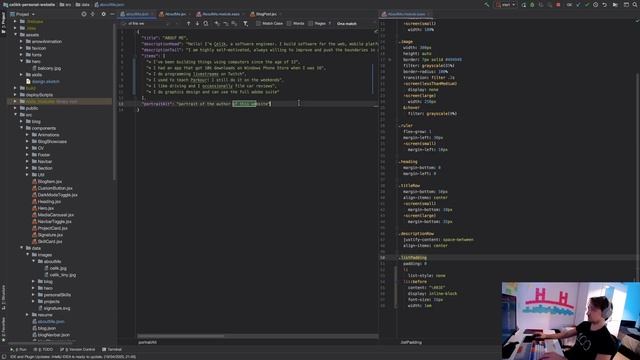The height and width of the screenshot is (360, 640).
Task: Locate opened file crosshair icon in Project panel
Action: pyautogui.click(x=84, y=14)
